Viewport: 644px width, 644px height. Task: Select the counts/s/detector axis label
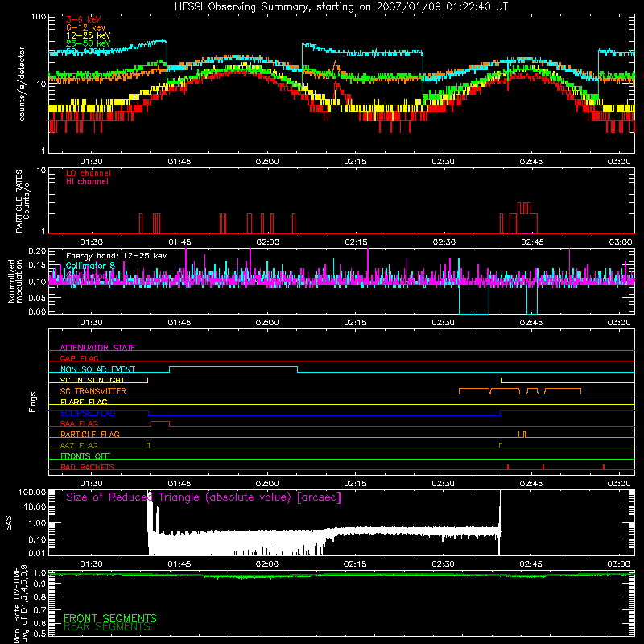click(x=22, y=84)
